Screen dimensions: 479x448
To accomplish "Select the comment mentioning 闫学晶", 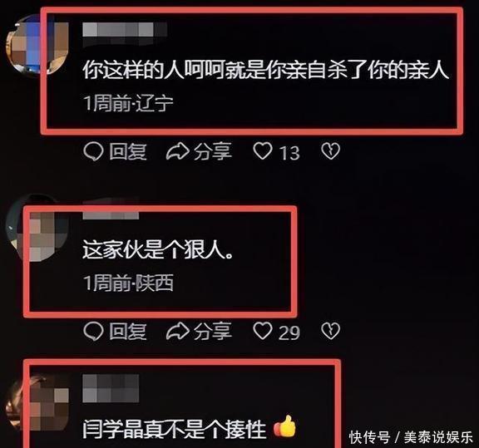I will point(174,429).
